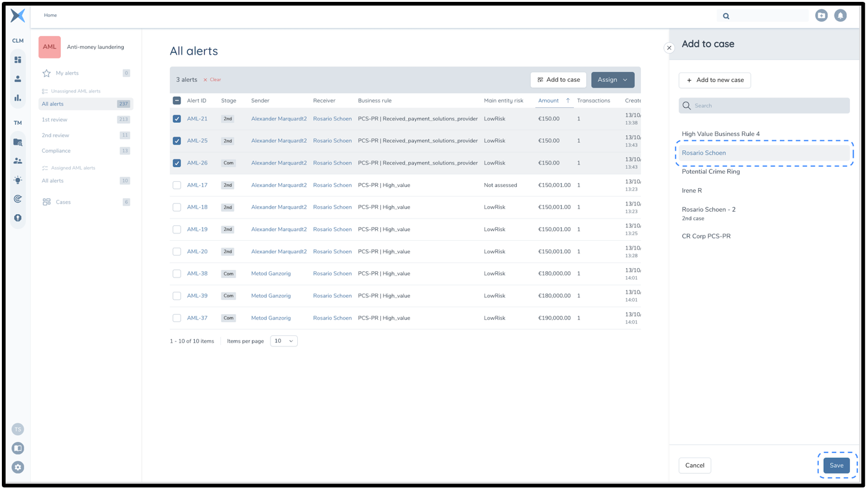Viewport: 868px width, 491px height.
Task: Click the case Search field
Action: 764,106
